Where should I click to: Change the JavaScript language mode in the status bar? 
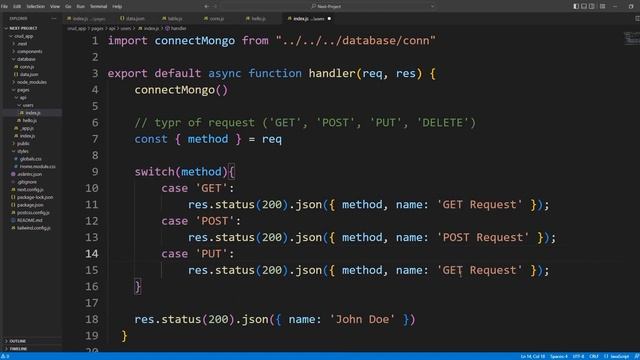[x=617, y=356]
